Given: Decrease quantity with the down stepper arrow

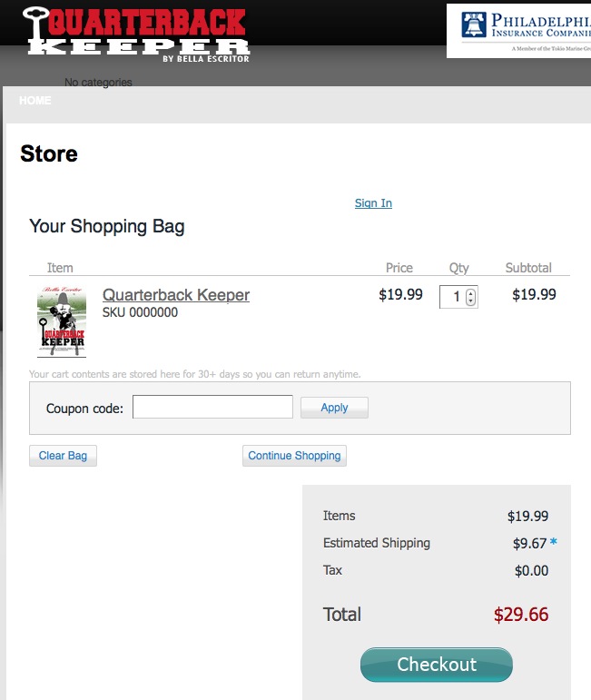Looking at the screenshot, I should pyautogui.click(x=470, y=301).
